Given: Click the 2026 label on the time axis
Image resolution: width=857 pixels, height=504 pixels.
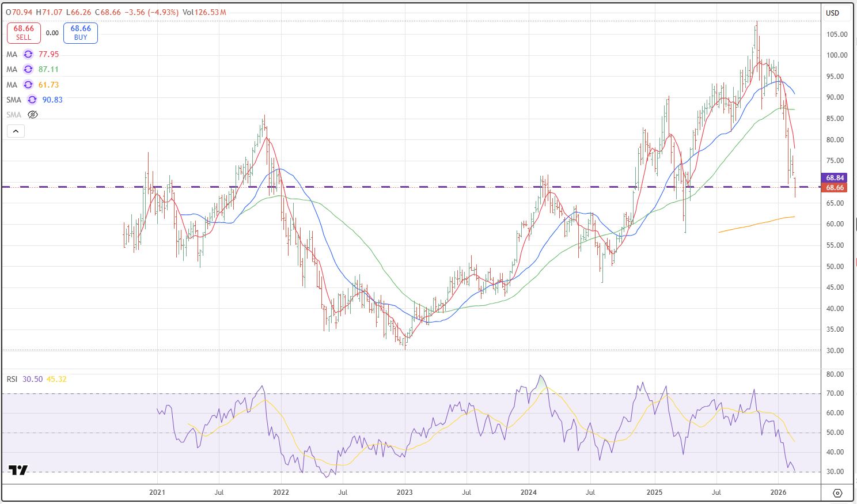Looking at the screenshot, I should 778,492.
